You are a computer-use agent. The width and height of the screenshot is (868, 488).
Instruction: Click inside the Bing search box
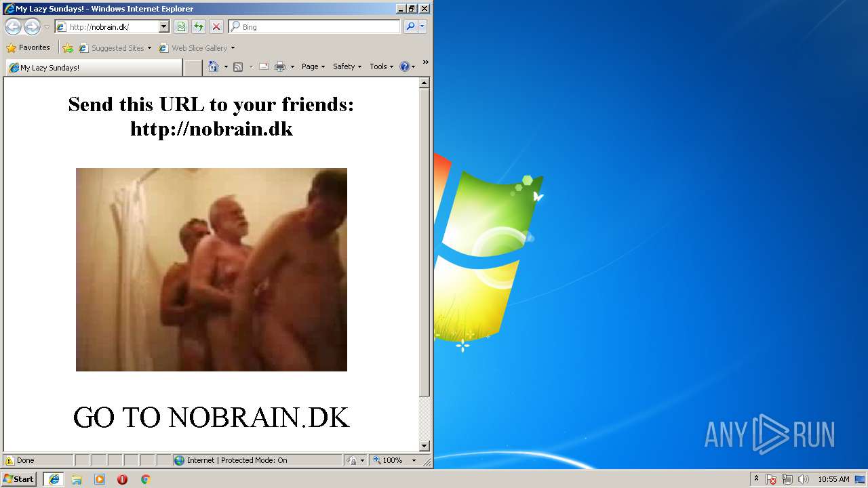tap(319, 27)
